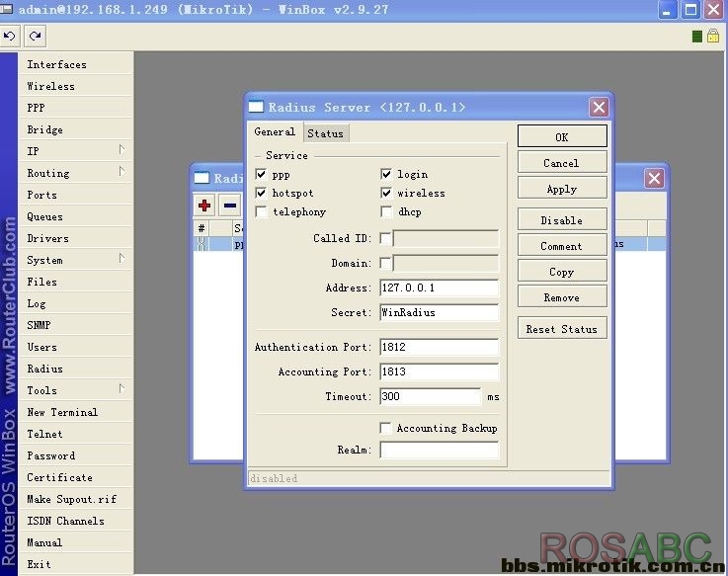Enable the telephony service checkbox
This screenshot has height=576, width=728.
pos(261,211)
